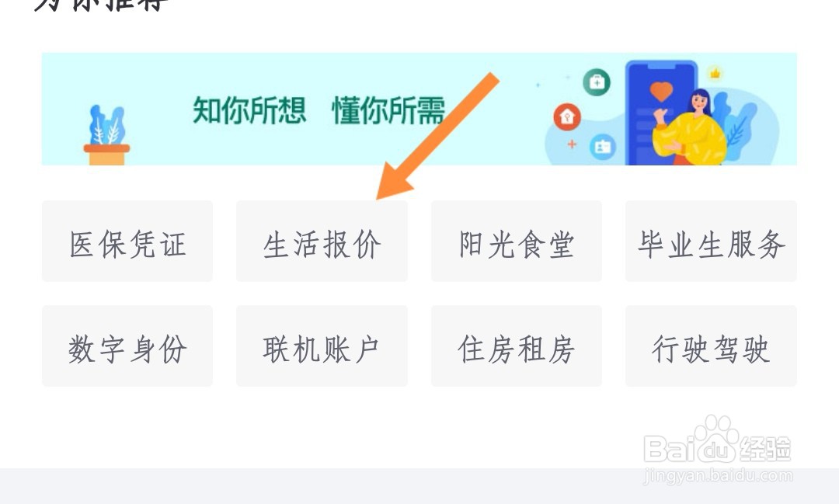Viewport: 839px width, 504px height.
Task: Click the red house icon in banner
Action: coord(567,116)
